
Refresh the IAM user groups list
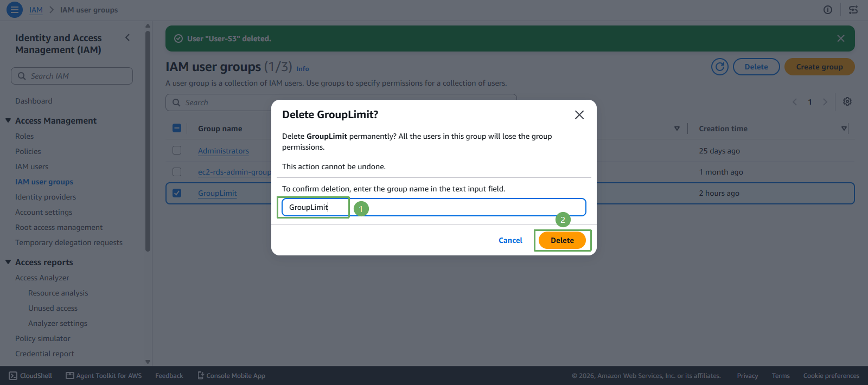720,67
